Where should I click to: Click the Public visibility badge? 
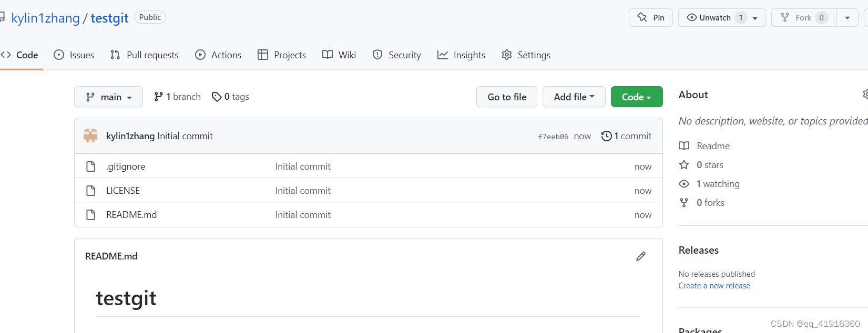click(x=150, y=17)
